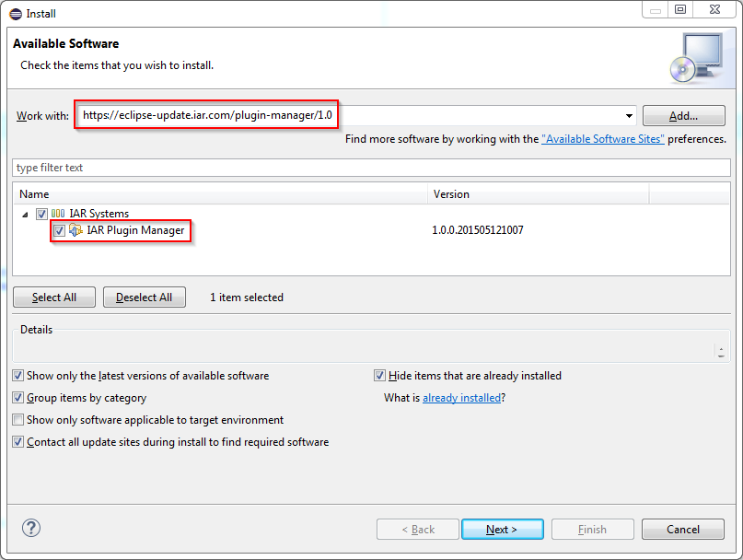Image resolution: width=743 pixels, height=560 pixels.
Task: Close the Install dialog window
Action: coord(714,9)
